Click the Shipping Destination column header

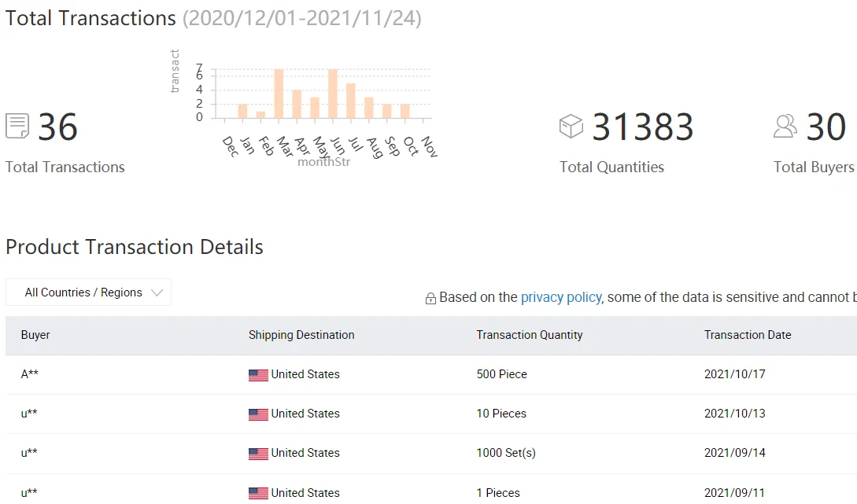click(x=301, y=335)
